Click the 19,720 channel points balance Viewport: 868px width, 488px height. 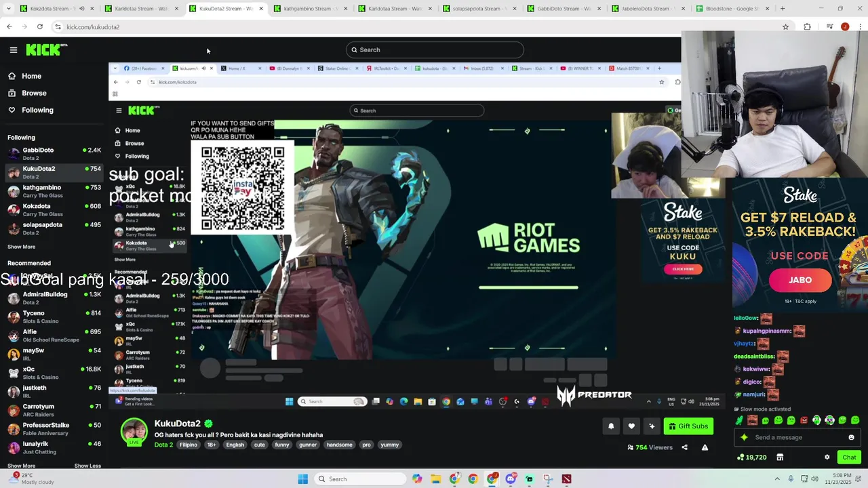pyautogui.click(x=751, y=457)
